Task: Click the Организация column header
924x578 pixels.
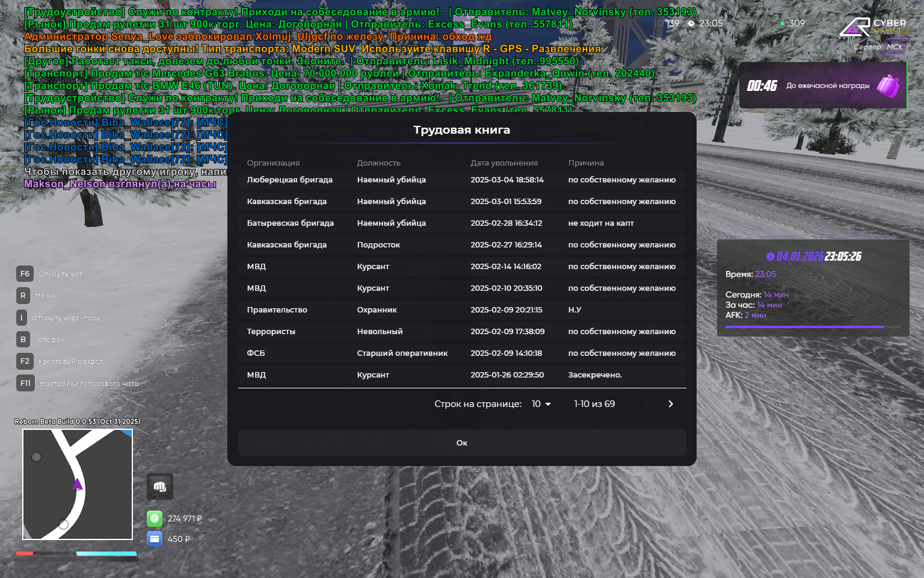Action: pos(273,163)
